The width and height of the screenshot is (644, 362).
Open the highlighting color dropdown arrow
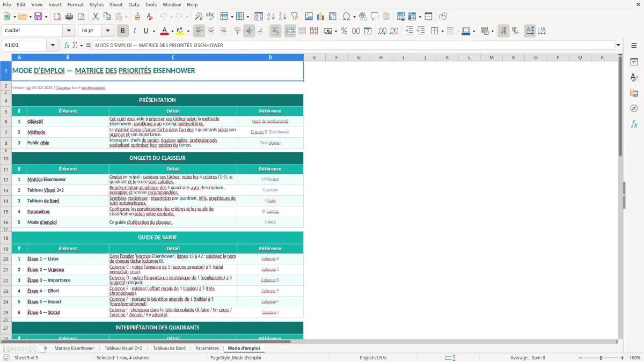188,31
